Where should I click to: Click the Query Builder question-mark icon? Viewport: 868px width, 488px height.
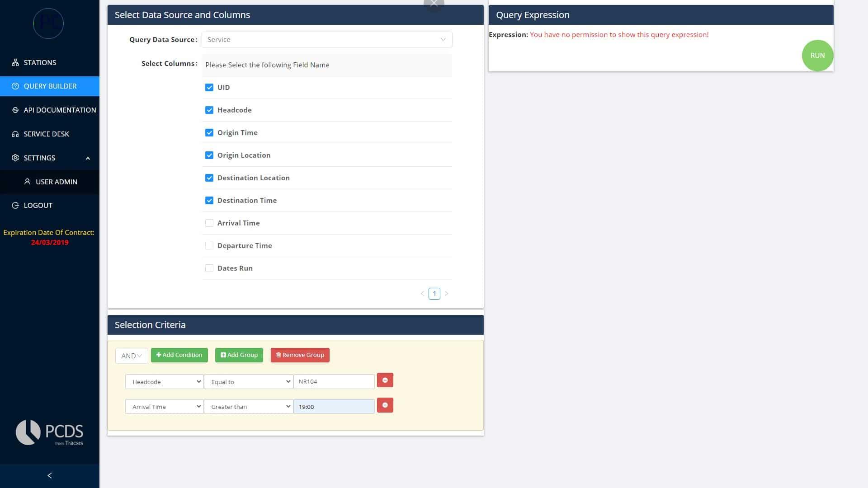[x=15, y=86]
